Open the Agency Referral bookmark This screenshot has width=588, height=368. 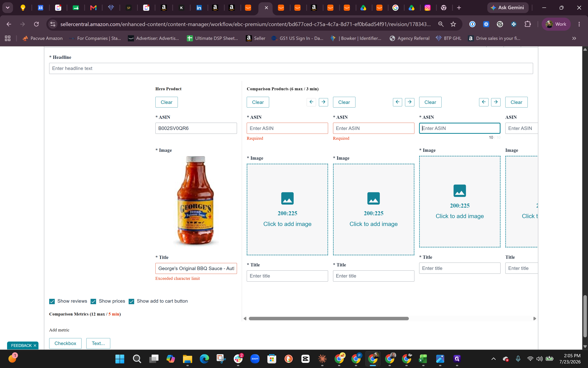coord(410,38)
